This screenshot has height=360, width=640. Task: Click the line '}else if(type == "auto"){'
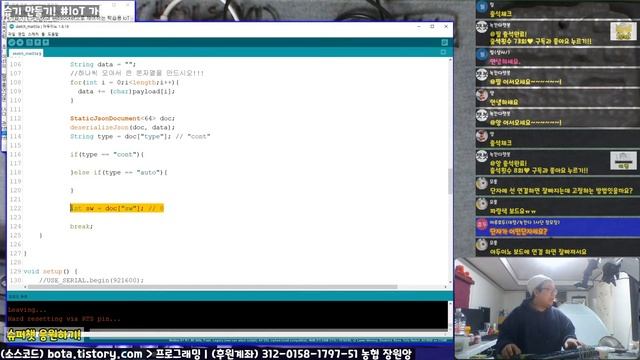click(x=119, y=172)
